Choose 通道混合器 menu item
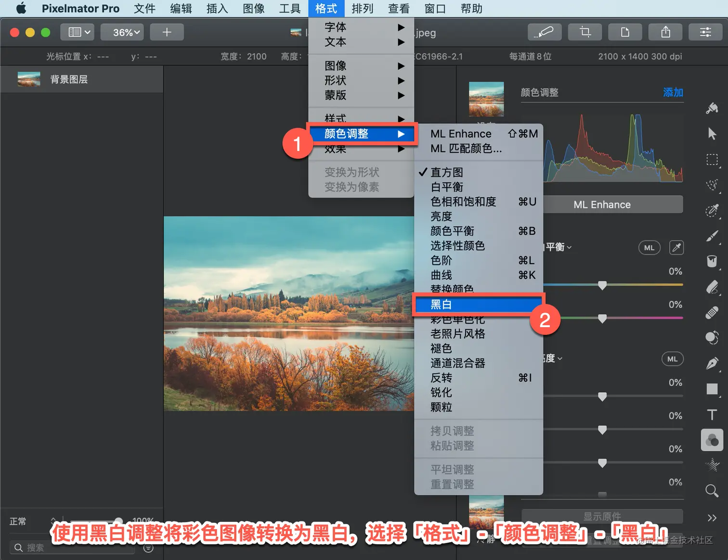Image resolution: width=728 pixels, height=560 pixels. (x=478, y=363)
